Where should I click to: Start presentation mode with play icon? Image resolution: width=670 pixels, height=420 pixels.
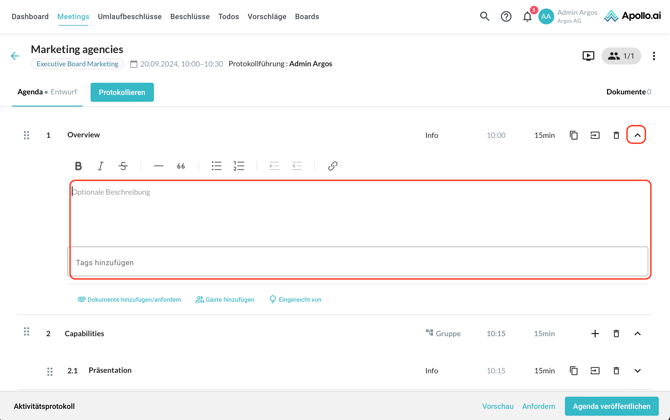coord(588,57)
